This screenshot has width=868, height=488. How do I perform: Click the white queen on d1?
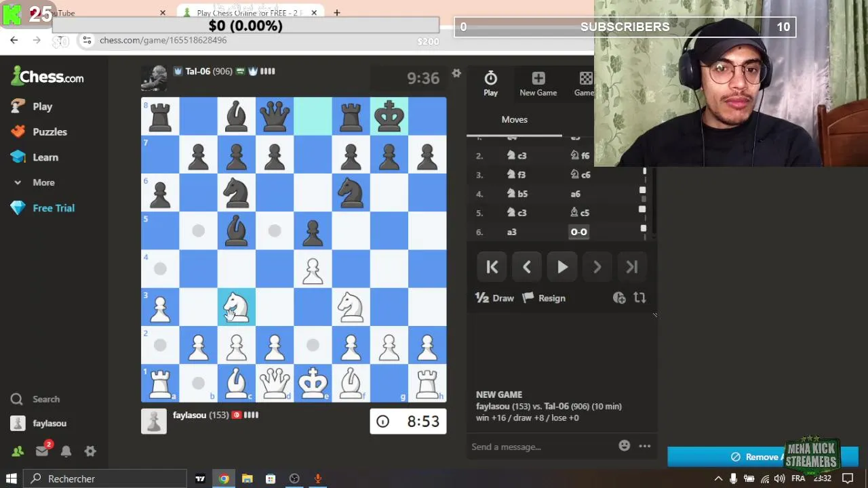point(275,383)
